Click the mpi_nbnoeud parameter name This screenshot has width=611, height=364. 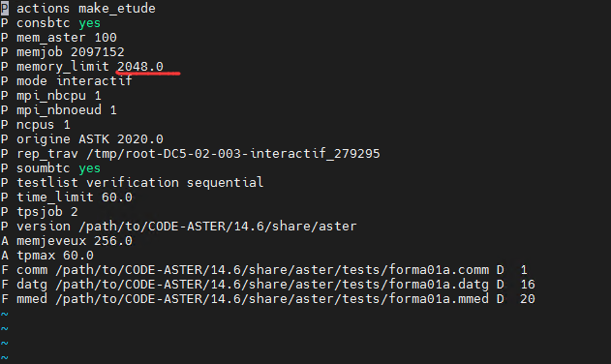(x=59, y=110)
